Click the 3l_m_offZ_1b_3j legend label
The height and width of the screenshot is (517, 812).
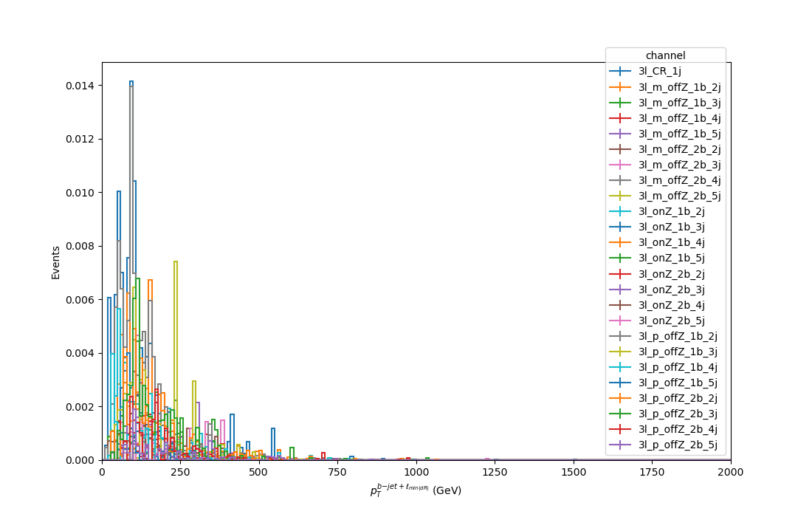pyautogui.click(x=679, y=103)
